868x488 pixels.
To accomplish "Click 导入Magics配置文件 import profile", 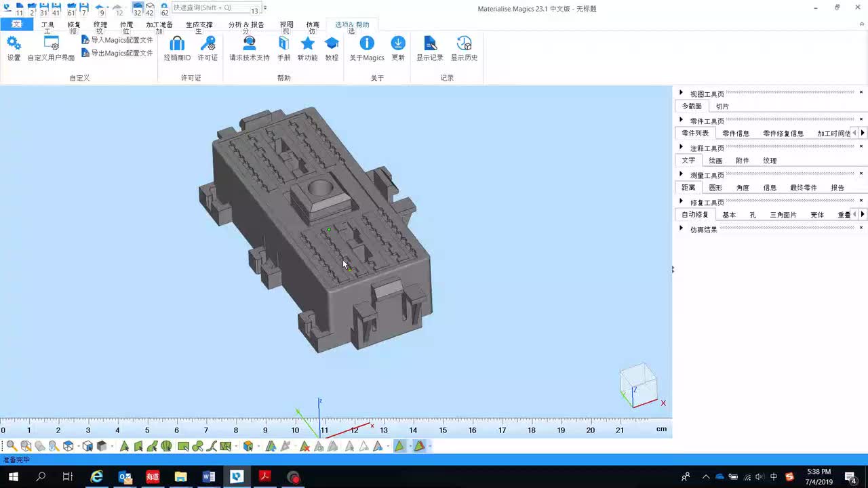I will (117, 40).
